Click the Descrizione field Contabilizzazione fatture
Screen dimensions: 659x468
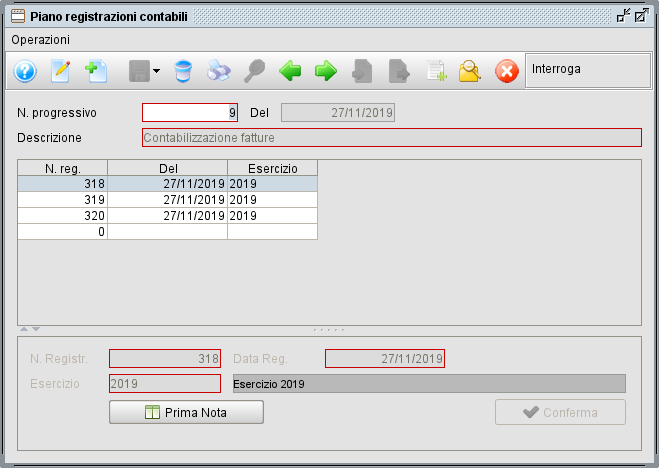pyautogui.click(x=392, y=137)
